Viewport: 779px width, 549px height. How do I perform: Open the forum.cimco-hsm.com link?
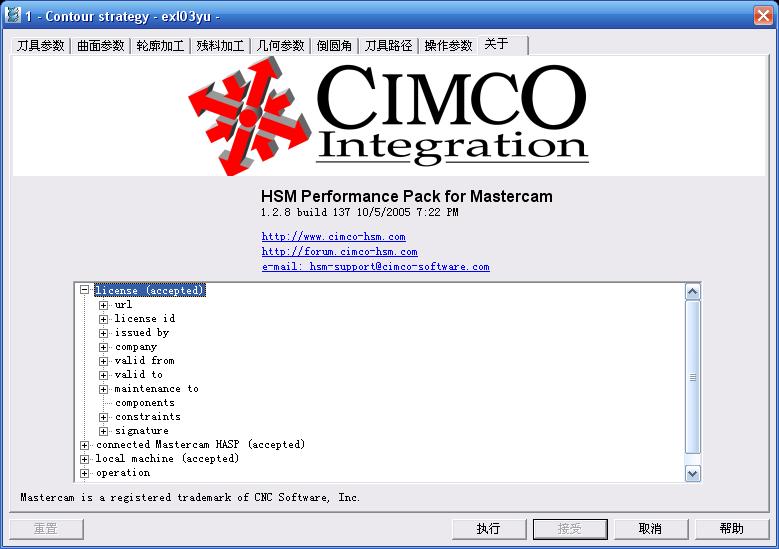coord(339,251)
